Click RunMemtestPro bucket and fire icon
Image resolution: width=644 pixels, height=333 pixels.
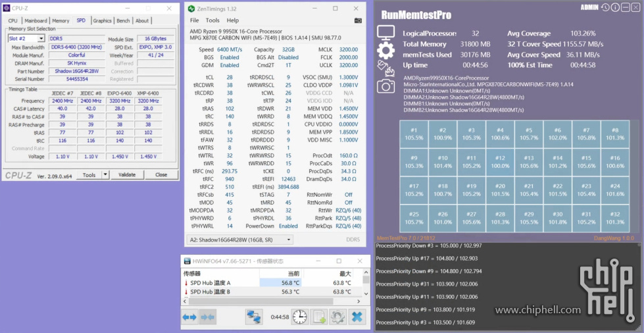[385, 68]
